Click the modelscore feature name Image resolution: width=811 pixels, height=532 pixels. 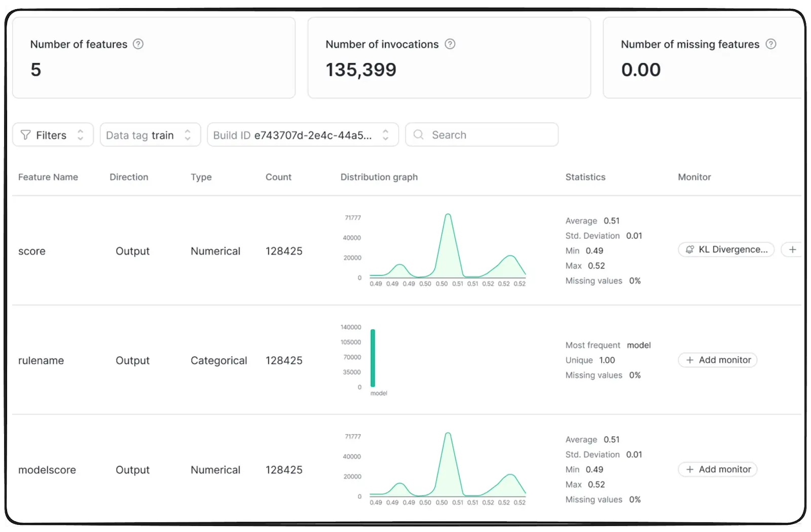click(47, 470)
